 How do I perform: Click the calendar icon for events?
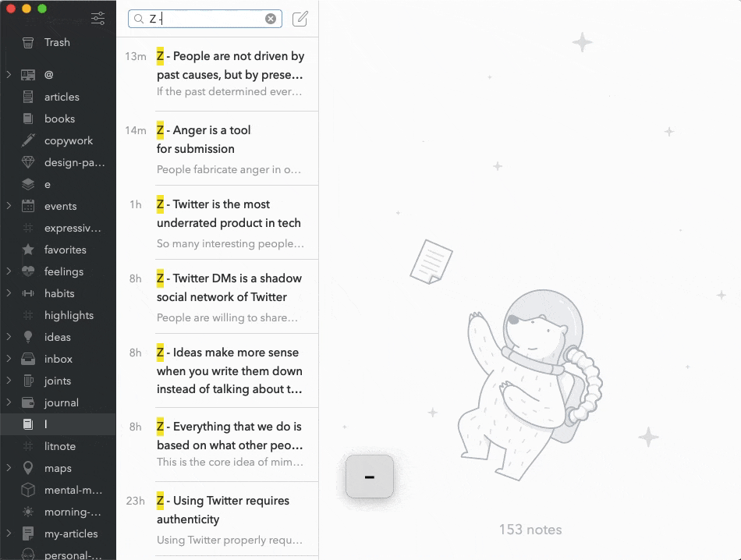tap(28, 206)
